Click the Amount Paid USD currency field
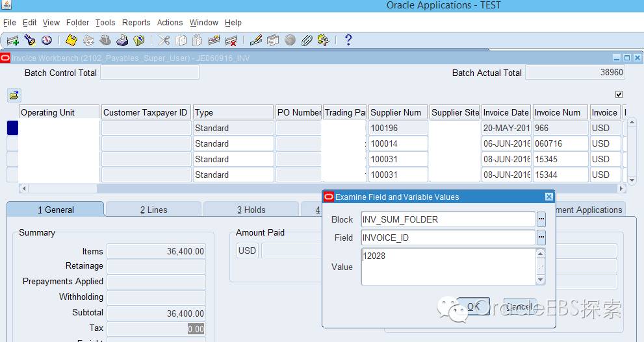The image size is (644, 342). point(247,250)
